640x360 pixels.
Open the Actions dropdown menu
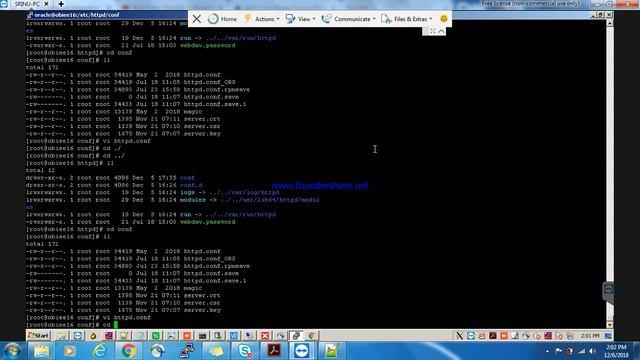(x=262, y=19)
